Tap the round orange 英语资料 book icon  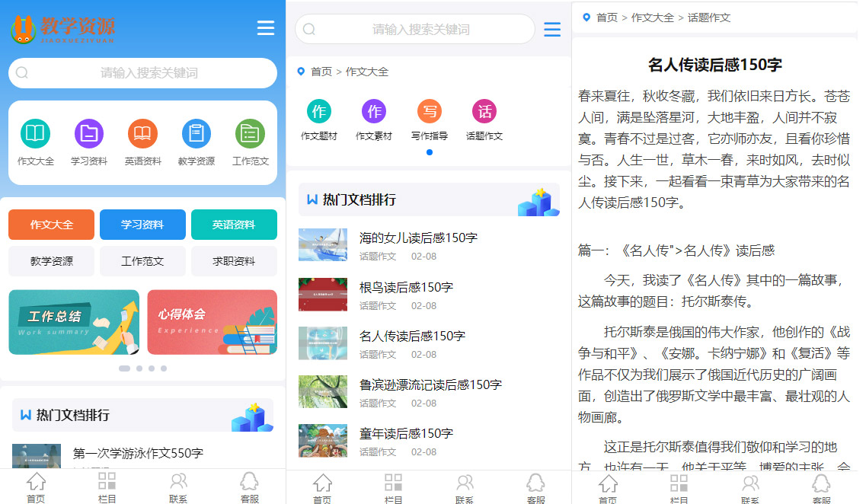click(x=142, y=134)
